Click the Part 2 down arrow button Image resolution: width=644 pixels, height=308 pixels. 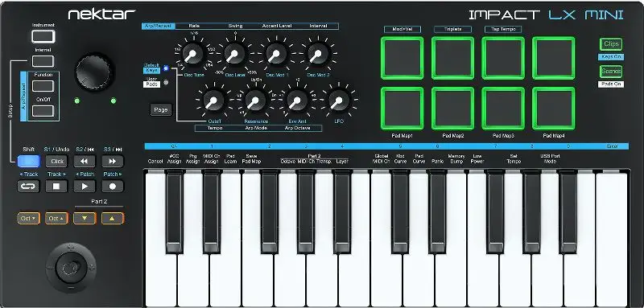[x=85, y=218]
